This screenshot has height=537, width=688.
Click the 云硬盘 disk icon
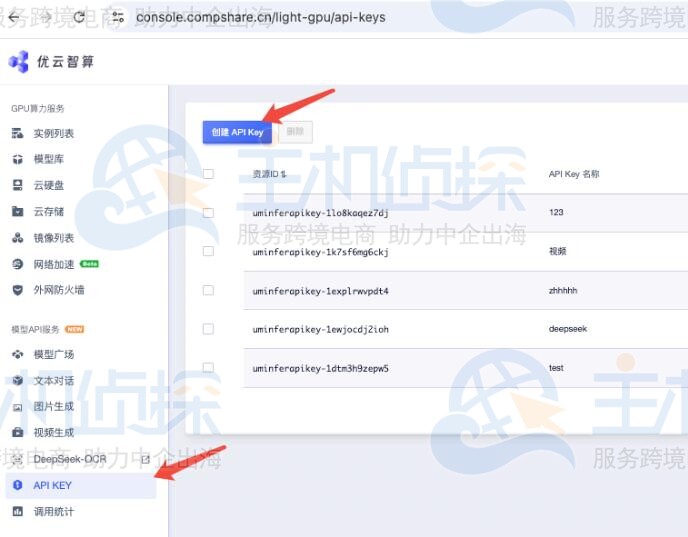[x=17, y=186]
